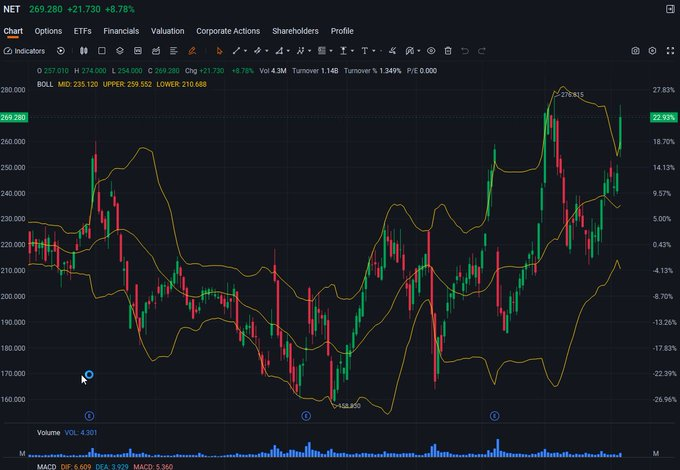Expand the line tool dropdown arrow
Image resolution: width=680 pixels, height=470 pixels.
click(x=245, y=51)
